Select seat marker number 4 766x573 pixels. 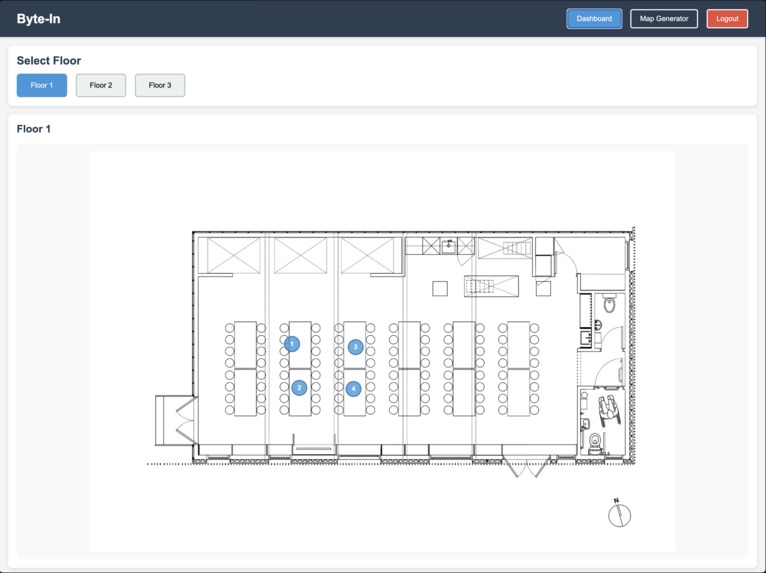(353, 389)
